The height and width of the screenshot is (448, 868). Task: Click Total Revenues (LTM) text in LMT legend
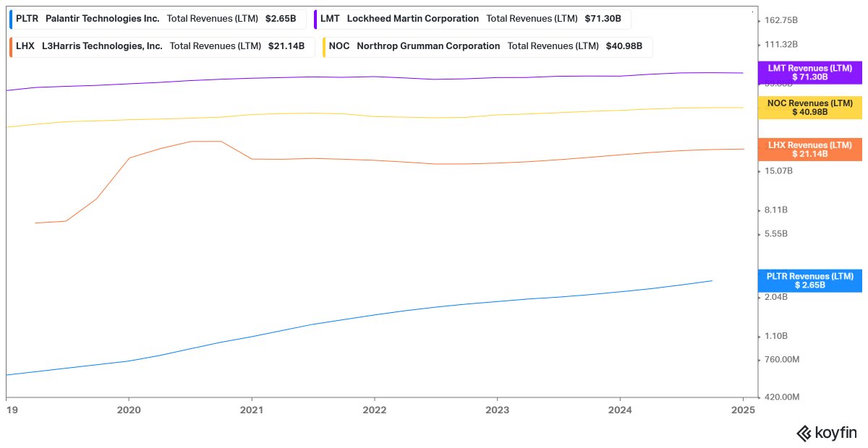tap(532, 19)
